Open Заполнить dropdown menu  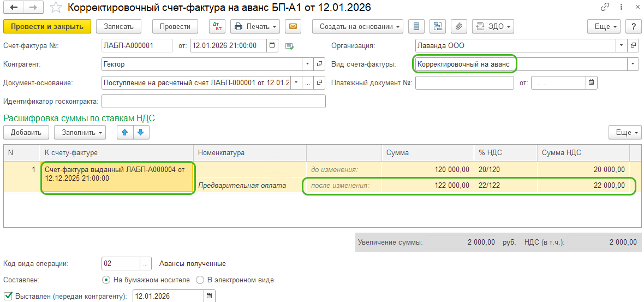click(x=80, y=132)
